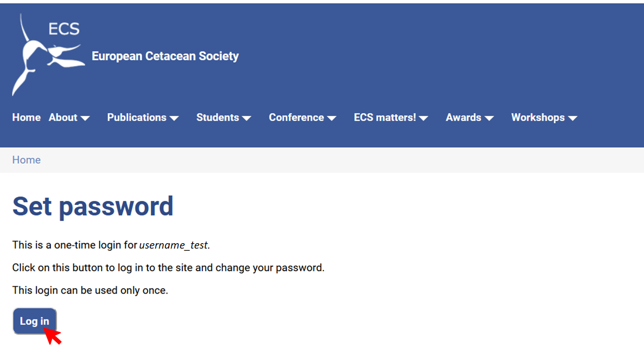Expand the Conference dropdown arrow
Viewport: 644px width, 354px height.
(x=331, y=118)
